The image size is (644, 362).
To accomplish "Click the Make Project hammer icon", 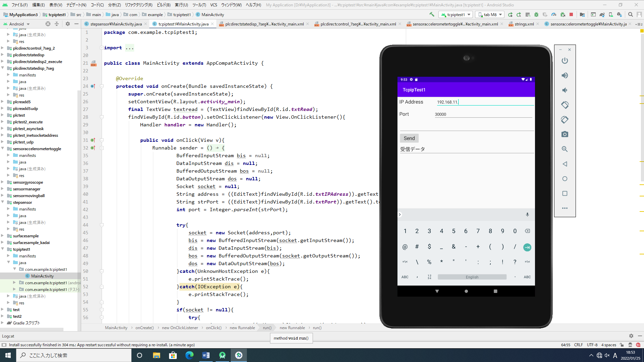I will click(432, 14).
